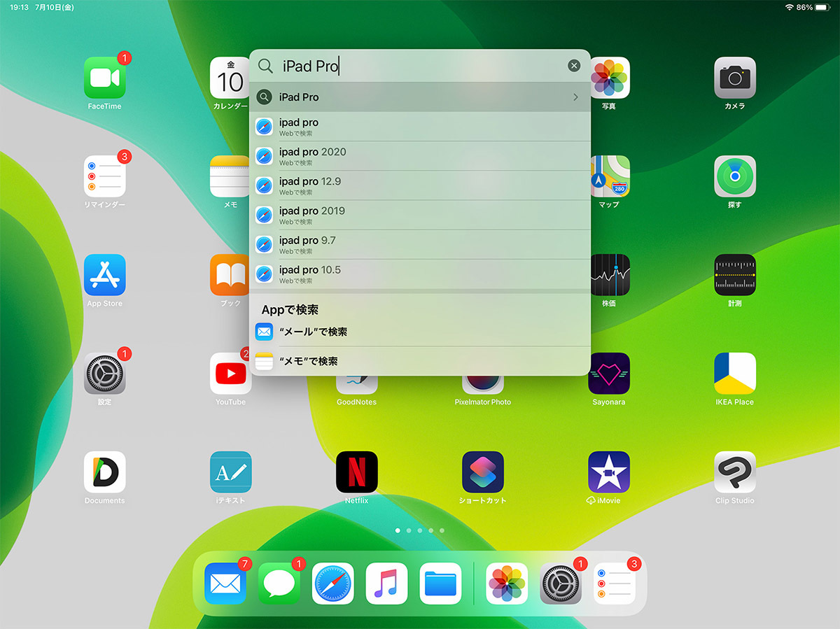Launch Clip Studio
Image resolution: width=840 pixels, height=629 pixels.
click(x=735, y=472)
